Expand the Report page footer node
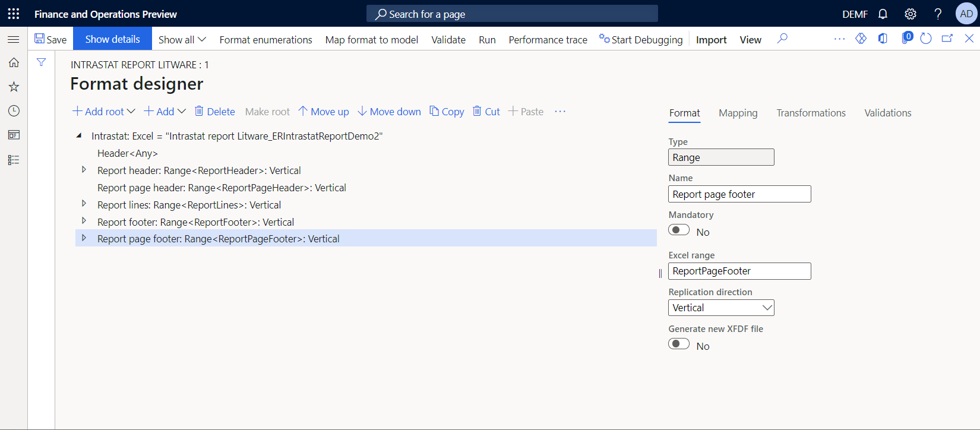 (84, 238)
